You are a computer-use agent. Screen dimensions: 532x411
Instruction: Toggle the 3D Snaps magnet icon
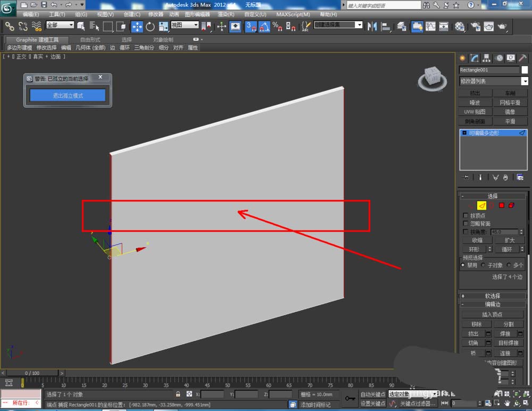[x=251, y=27]
